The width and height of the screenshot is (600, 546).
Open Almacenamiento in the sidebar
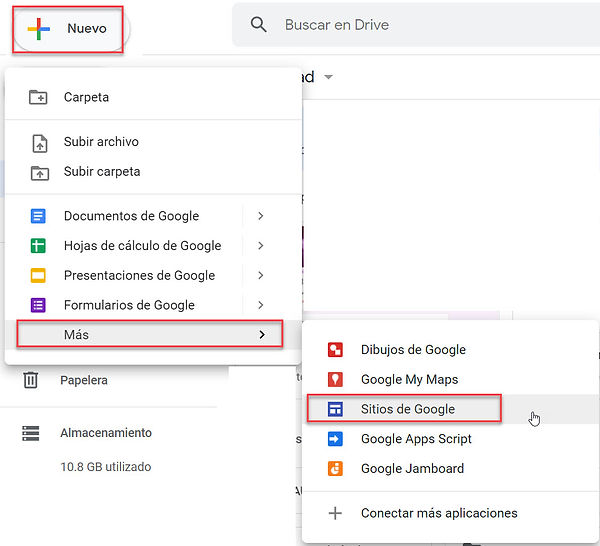(x=106, y=433)
